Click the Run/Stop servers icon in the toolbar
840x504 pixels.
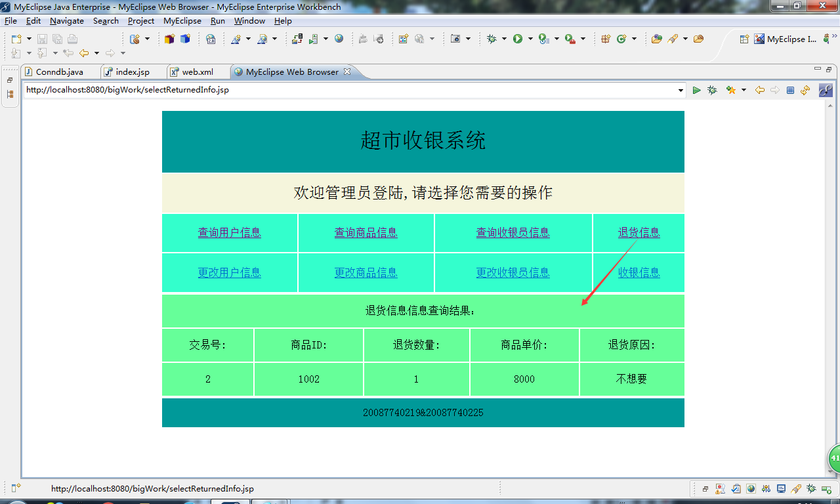(x=314, y=39)
